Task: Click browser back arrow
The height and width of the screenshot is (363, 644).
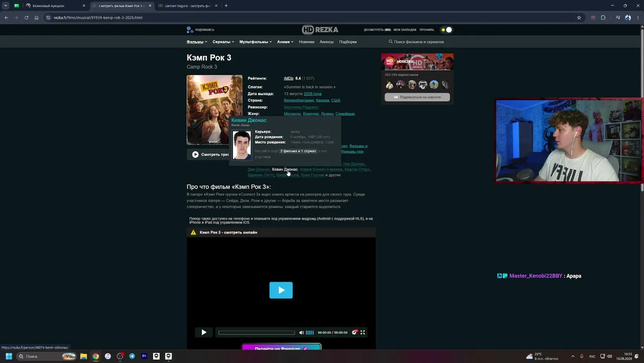Action: (x=6, y=18)
